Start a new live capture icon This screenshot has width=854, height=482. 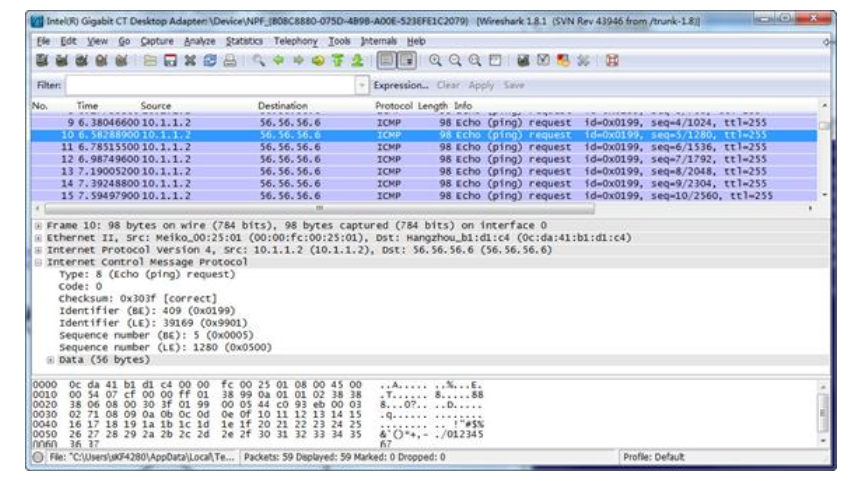click(x=81, y=60)
